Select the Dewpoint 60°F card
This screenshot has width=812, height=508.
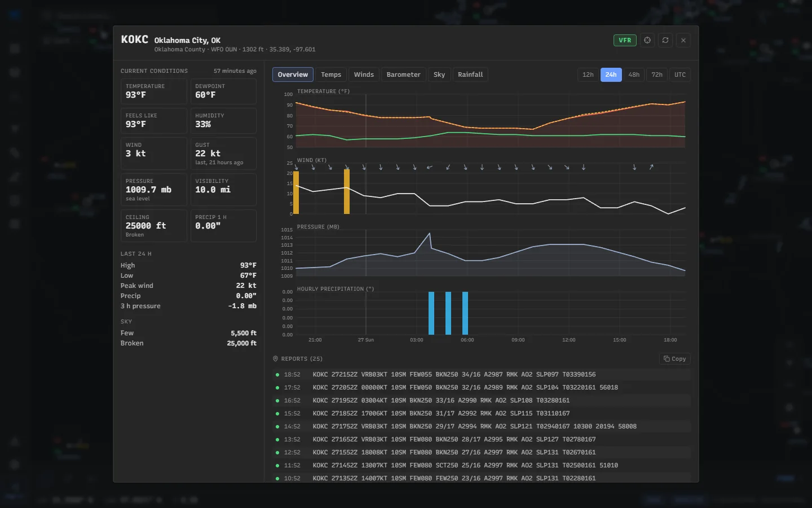(223, 91)
